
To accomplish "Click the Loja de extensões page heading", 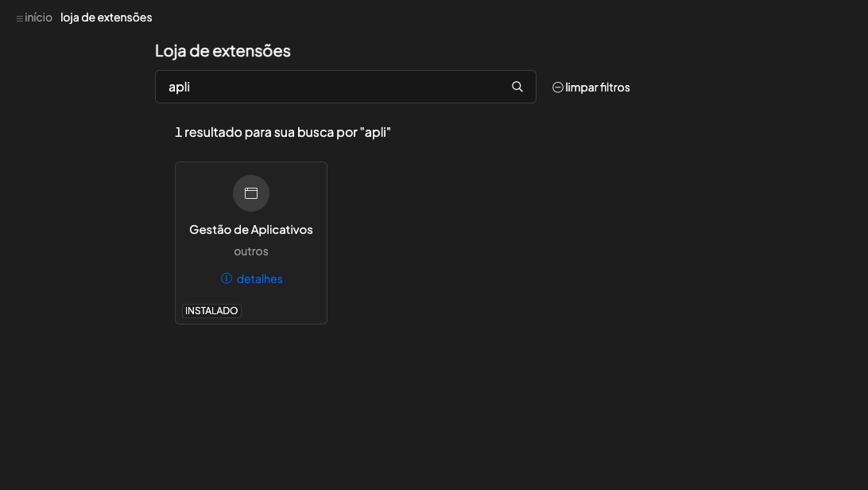I will tap(223, 51).
